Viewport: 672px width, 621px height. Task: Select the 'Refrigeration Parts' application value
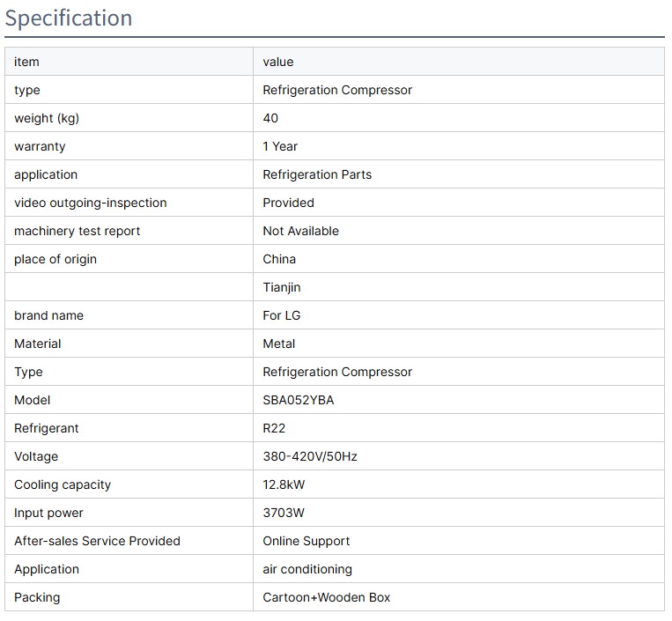pos(317,174)
